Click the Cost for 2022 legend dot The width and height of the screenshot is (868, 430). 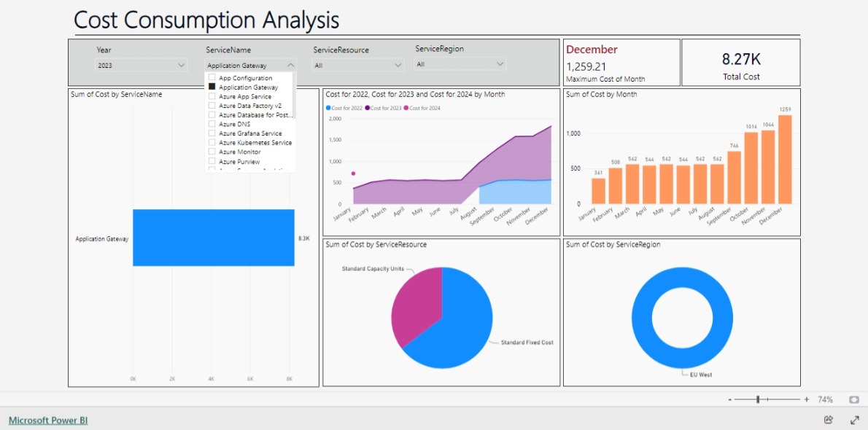click(328, 108)
